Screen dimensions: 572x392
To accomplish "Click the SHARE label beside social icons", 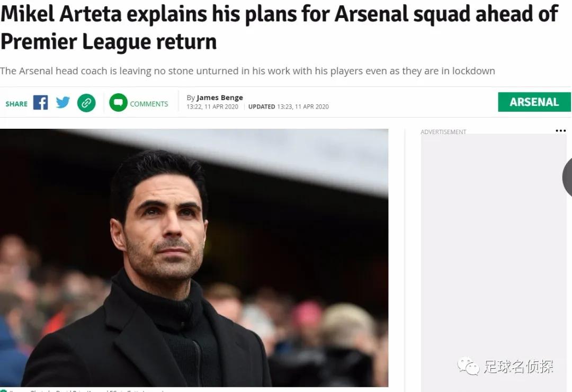I will pos(16,104).
